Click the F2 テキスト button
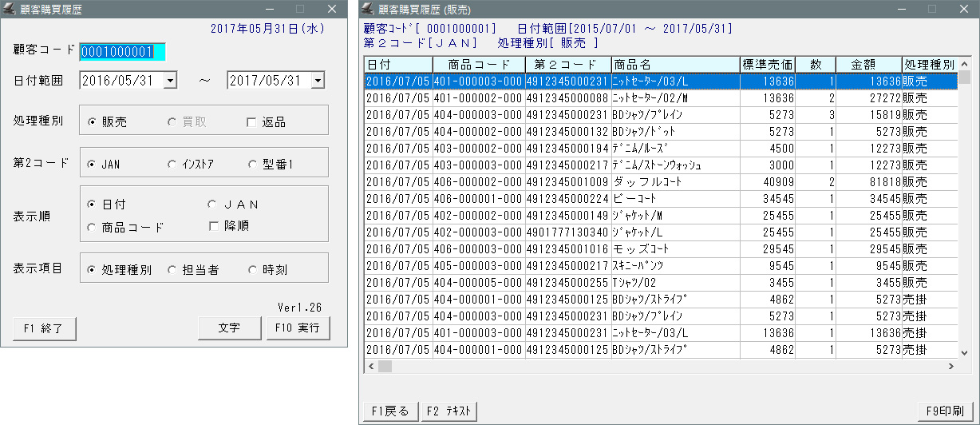This screenshot has width=980, height=425. pyautogui.click(x=449, y=411)
